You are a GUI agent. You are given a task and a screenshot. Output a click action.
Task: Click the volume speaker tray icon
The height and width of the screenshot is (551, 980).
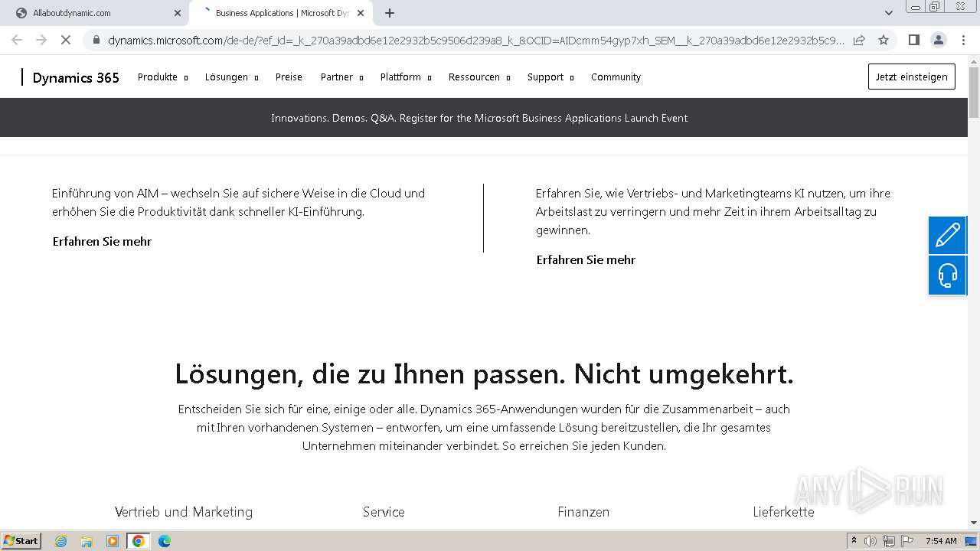(871, 541)
